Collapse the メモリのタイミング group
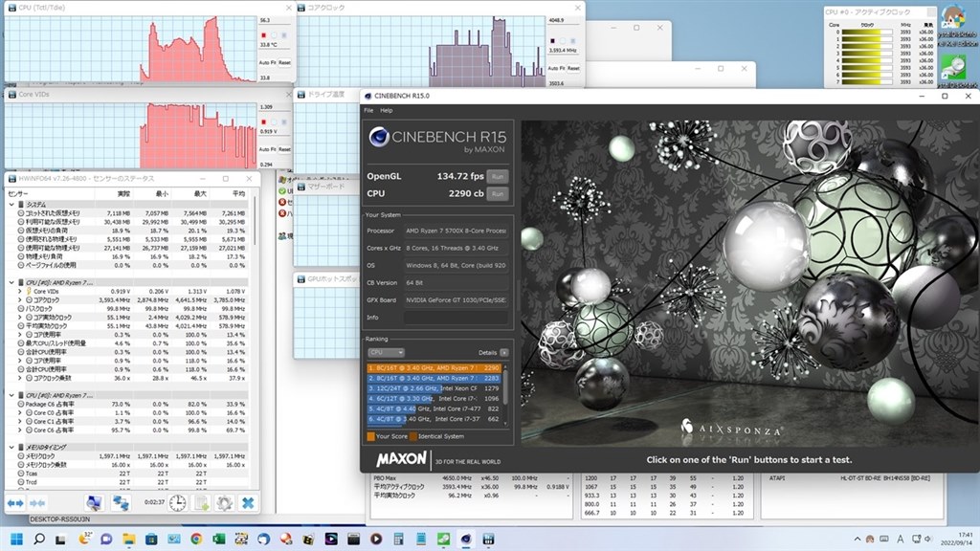The height and width of the screenshot is (551, 980). point(11,448)
